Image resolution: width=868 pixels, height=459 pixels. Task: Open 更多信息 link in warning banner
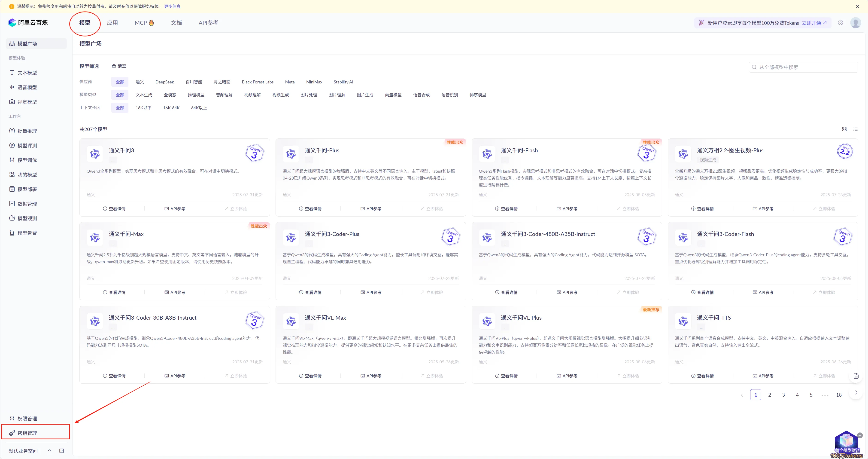click(x=172, y=6)
